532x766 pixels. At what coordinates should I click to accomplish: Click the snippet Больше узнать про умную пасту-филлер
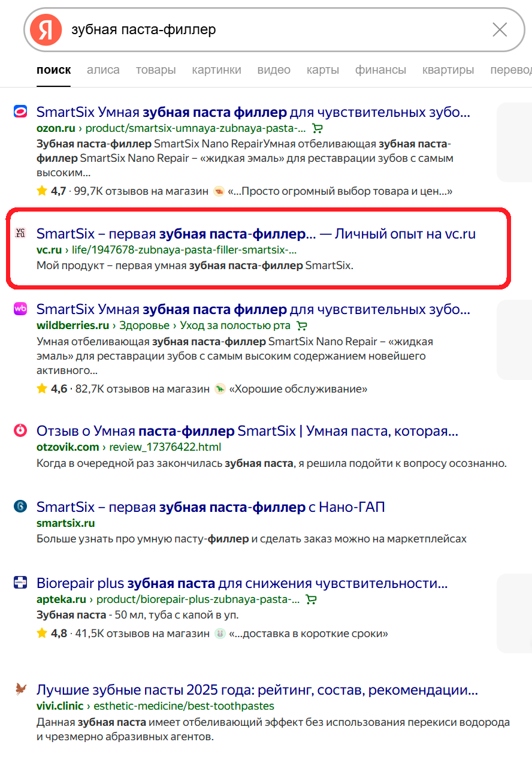tap(251, 539)
